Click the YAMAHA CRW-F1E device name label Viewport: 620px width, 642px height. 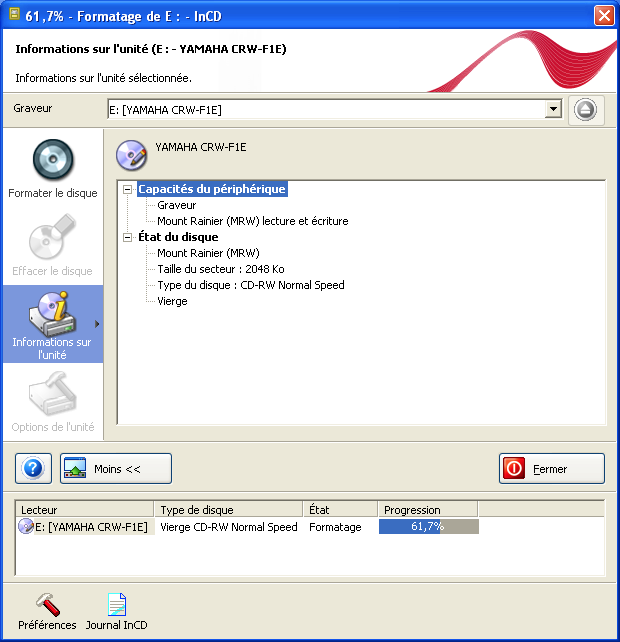(x=201, y=147)
